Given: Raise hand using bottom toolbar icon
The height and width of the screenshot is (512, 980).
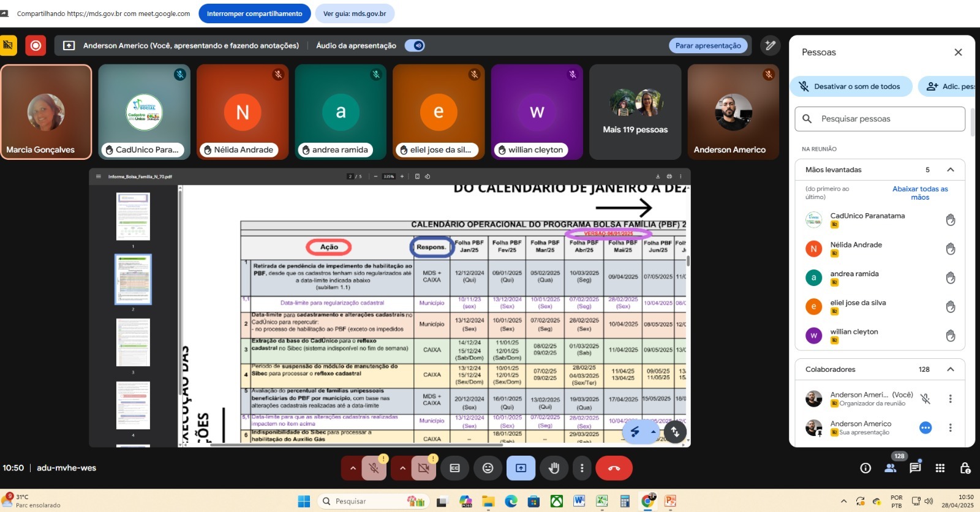Looking at the screenshot, I should 554,468.
